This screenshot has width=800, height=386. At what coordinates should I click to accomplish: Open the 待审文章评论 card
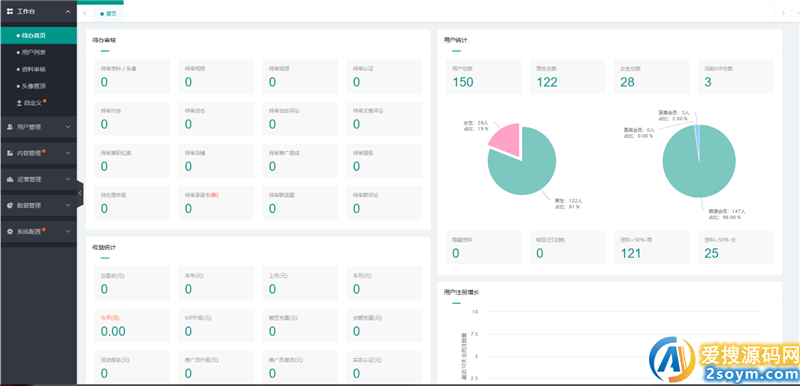tap(384, 118)
